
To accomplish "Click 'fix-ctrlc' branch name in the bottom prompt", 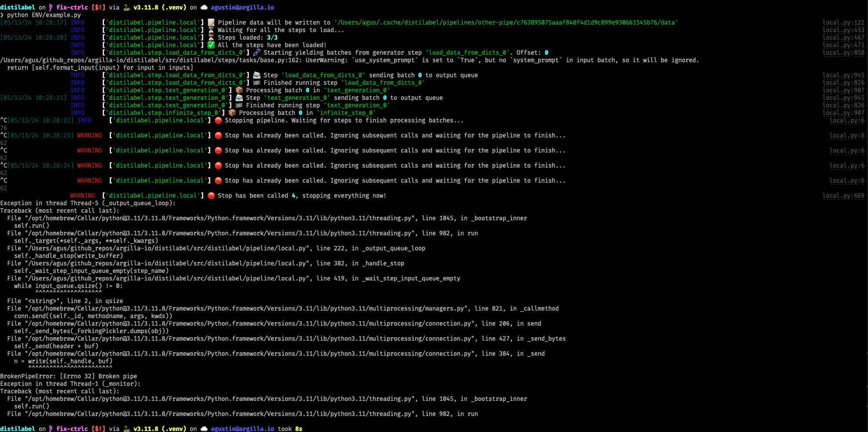I will [72, 428].
